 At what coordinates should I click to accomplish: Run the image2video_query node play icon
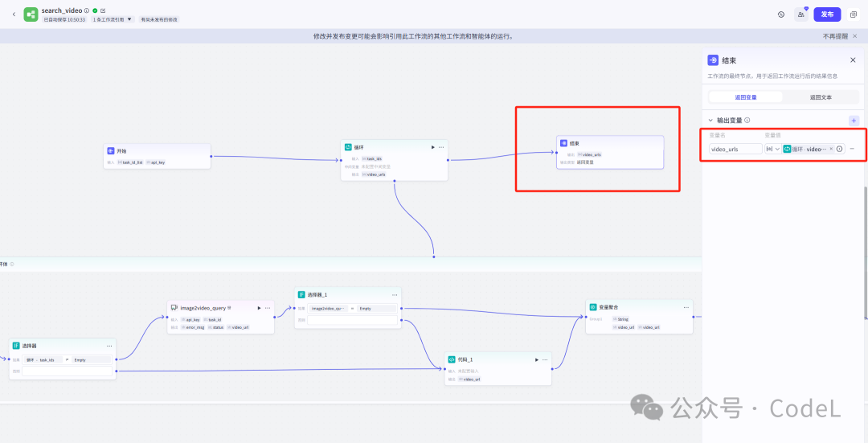pos(259,308)
